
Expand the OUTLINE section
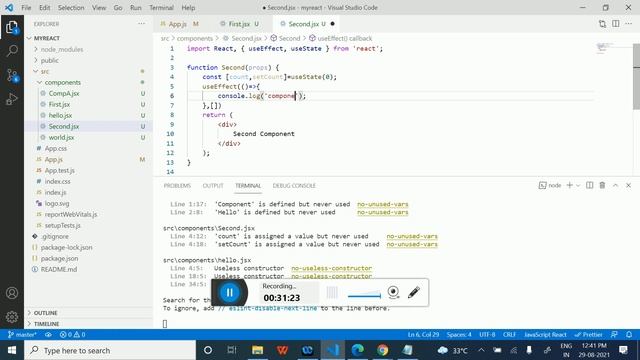click(45, 313)
